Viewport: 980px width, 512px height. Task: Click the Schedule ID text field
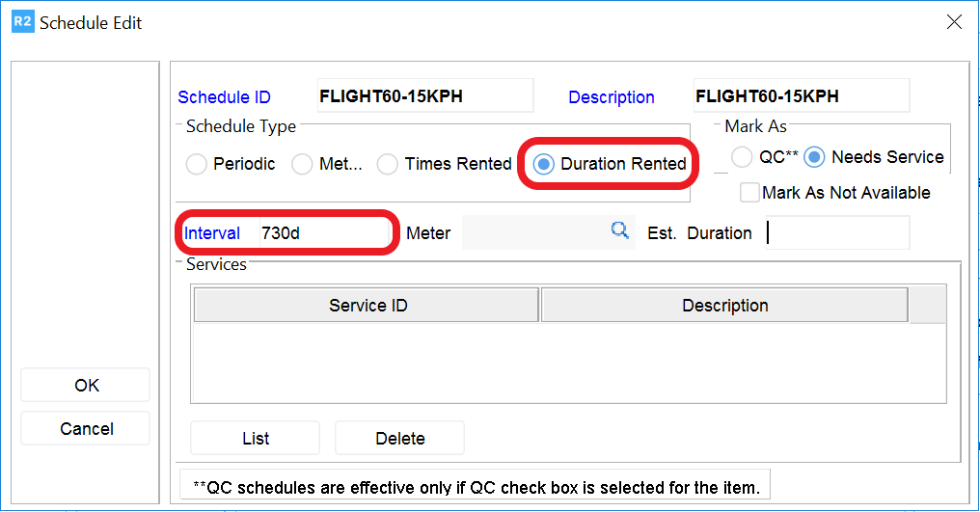pyautogui.click(x=424, y=96)
